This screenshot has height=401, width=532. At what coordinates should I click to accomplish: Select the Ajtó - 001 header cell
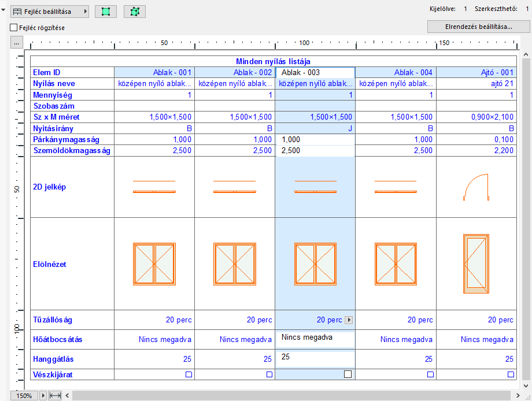point(476,73)
